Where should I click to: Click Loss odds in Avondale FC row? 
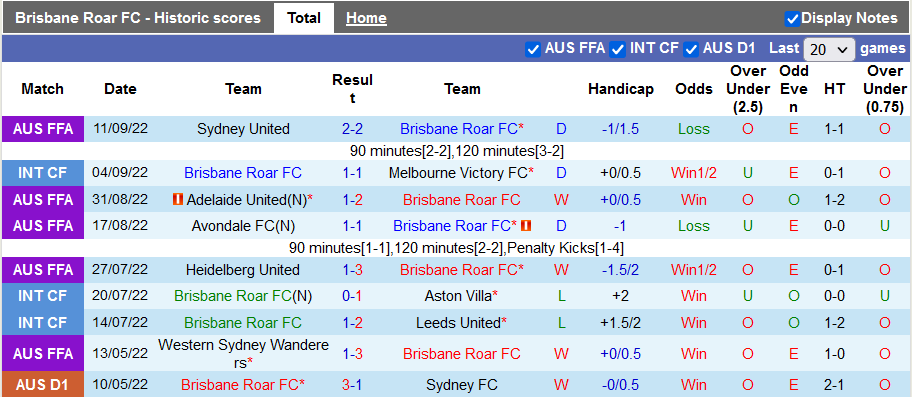click(x=694, y=226)
